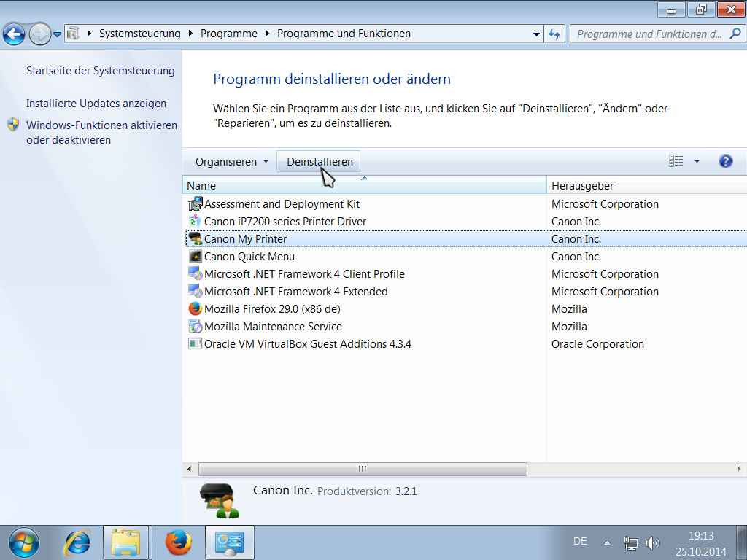Open the view options dropdown arrow
The image size is (747, 560).
coord(697,161)
